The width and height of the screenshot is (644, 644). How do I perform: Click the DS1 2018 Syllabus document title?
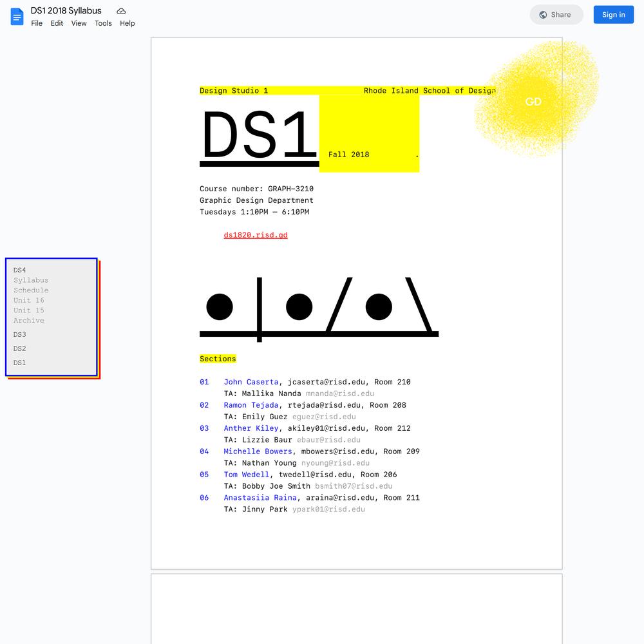coord(66,11)
